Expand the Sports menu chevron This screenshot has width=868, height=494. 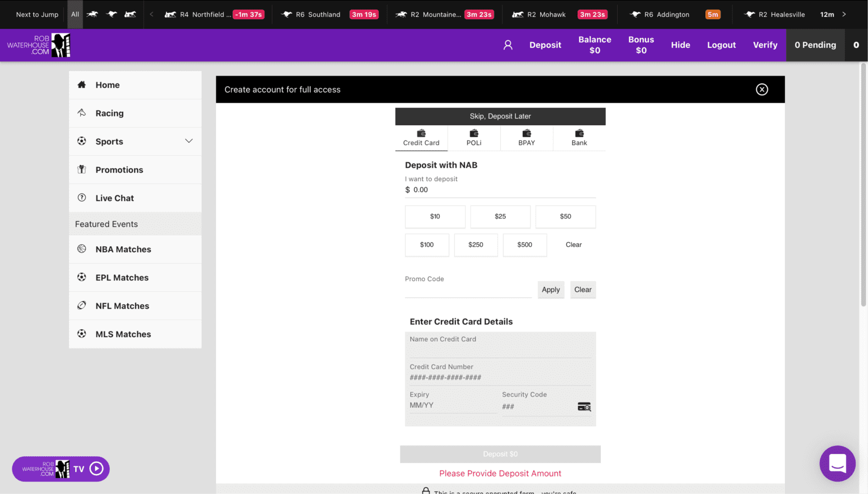[189, 141]
